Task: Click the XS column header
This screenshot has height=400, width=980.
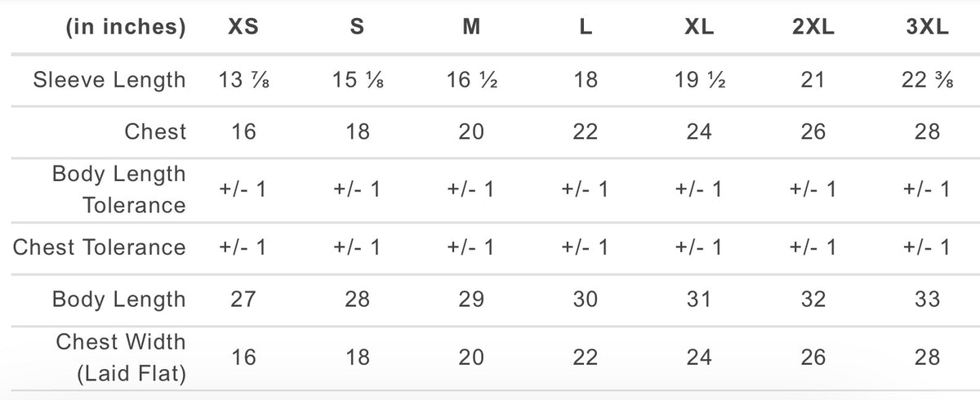Action: coord(243,27)
